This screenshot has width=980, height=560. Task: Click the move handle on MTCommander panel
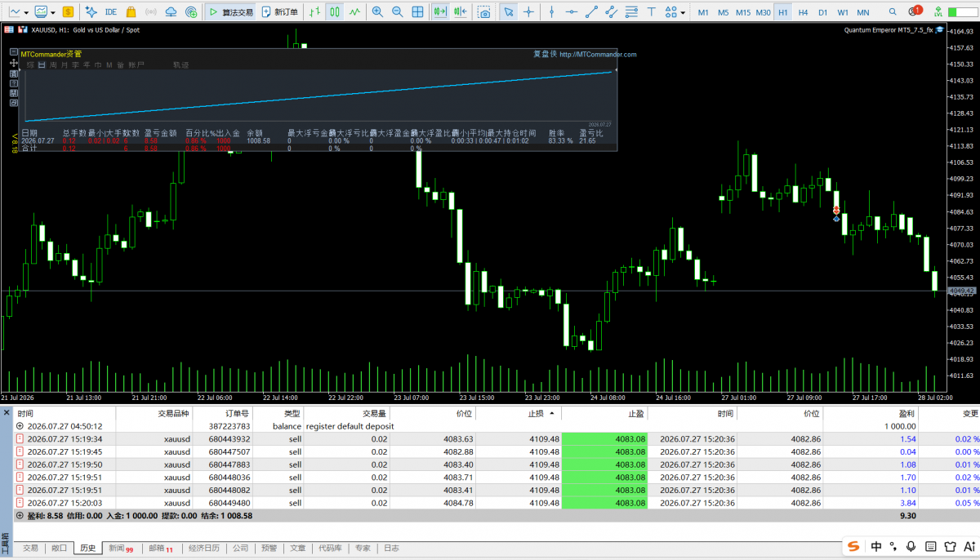point(14,62)
